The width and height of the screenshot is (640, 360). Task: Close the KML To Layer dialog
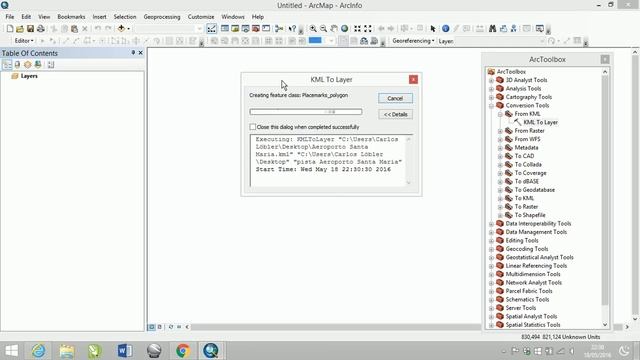pos(413,79)
